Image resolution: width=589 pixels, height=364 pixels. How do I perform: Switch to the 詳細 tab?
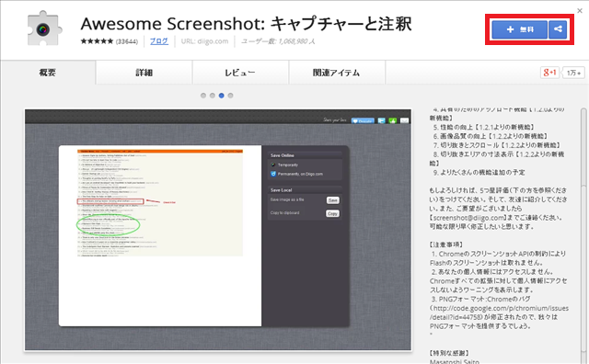click(144, 73)
